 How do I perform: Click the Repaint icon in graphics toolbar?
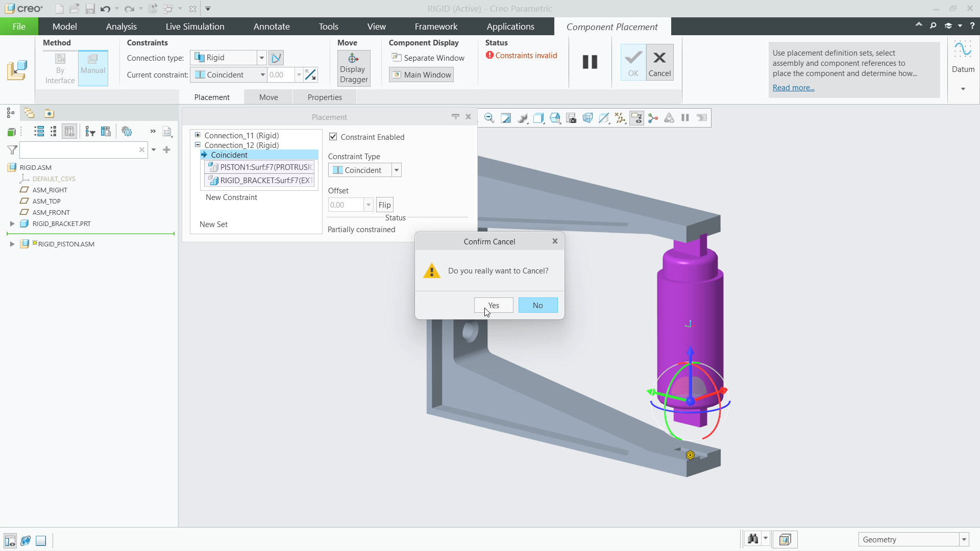click(505, 118)
